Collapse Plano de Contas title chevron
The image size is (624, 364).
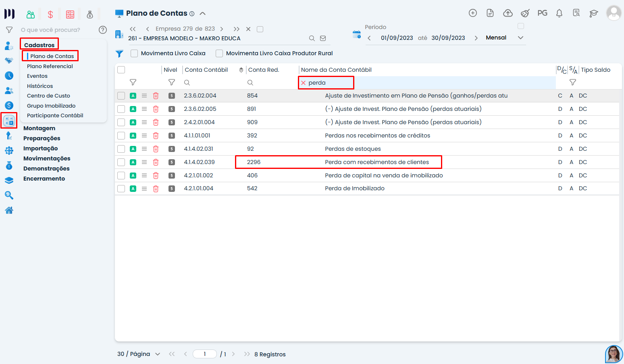203,13
